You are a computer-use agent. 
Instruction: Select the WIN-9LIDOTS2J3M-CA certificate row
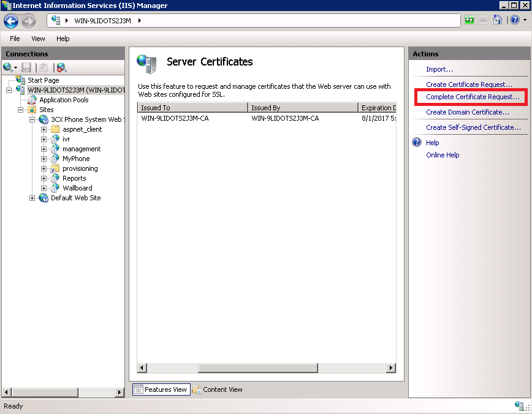point(267,118)
